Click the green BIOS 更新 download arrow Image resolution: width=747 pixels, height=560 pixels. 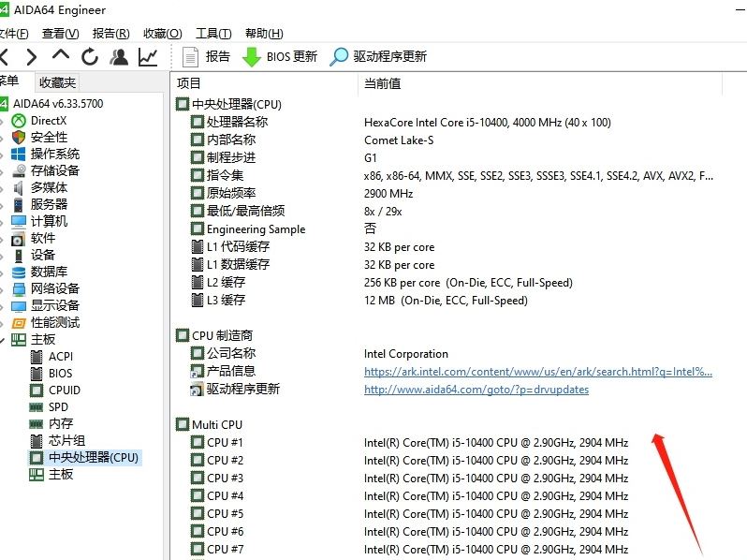[252, 57]
